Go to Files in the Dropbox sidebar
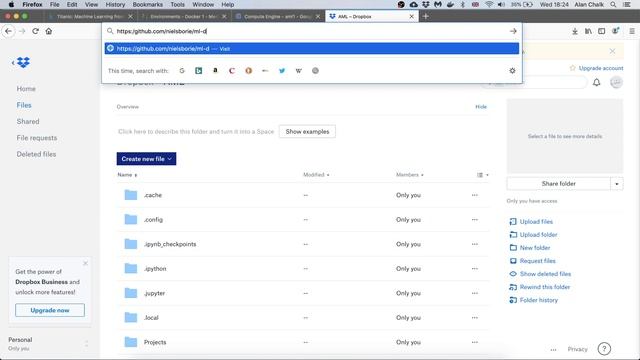640x360 pixels. pos(24,105)
